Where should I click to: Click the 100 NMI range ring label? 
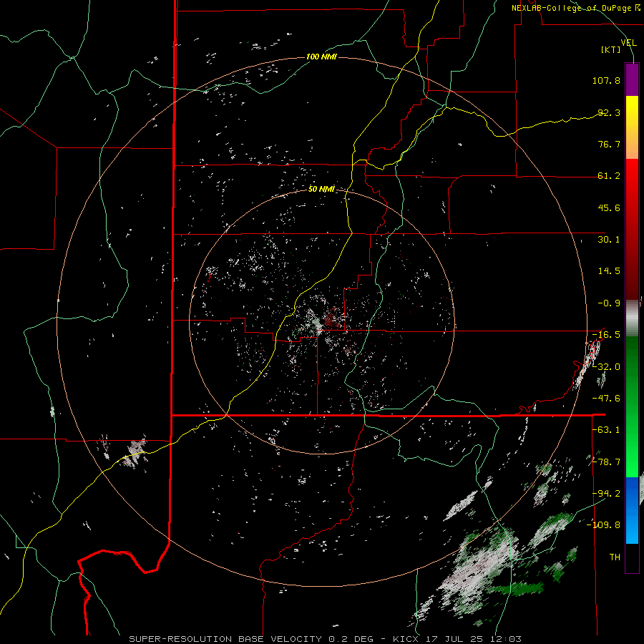pos(321,57)
